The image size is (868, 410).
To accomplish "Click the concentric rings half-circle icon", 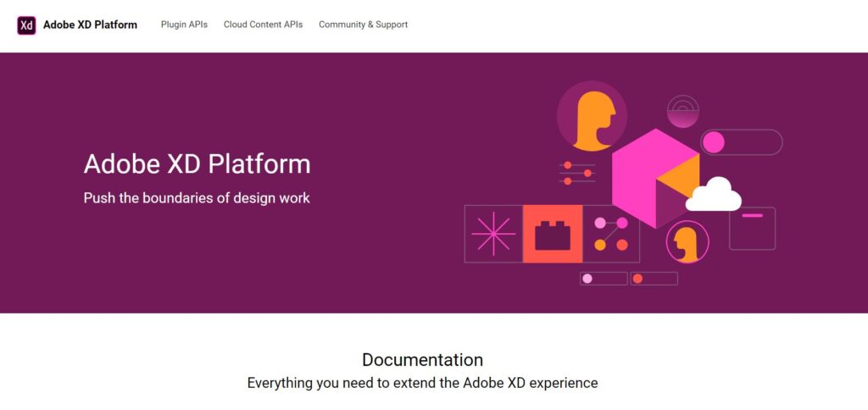I will 683,112.
